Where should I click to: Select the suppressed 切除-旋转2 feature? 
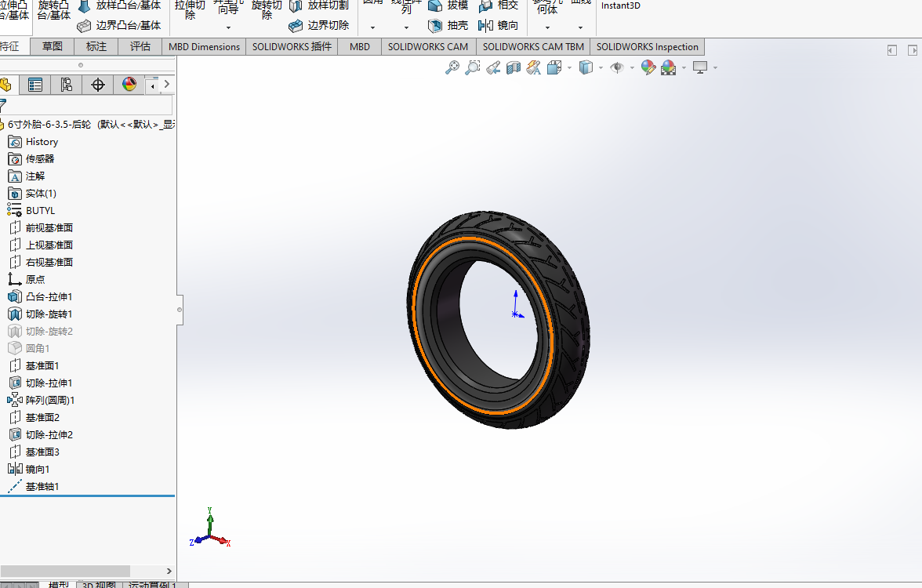tap(41, 331)
